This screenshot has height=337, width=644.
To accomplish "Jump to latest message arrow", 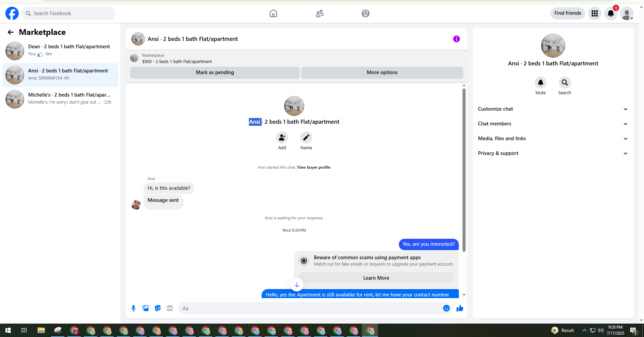I will click(x=297, y=285).
